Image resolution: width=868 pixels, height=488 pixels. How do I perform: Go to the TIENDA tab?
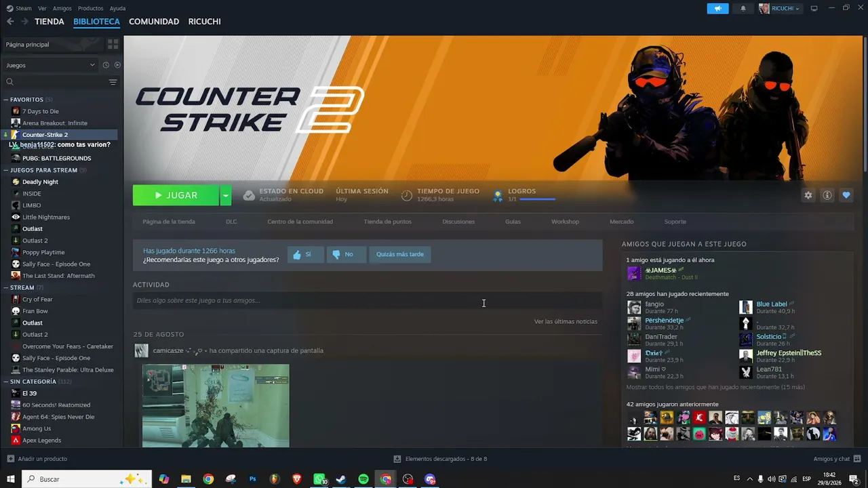coord(50,22)
